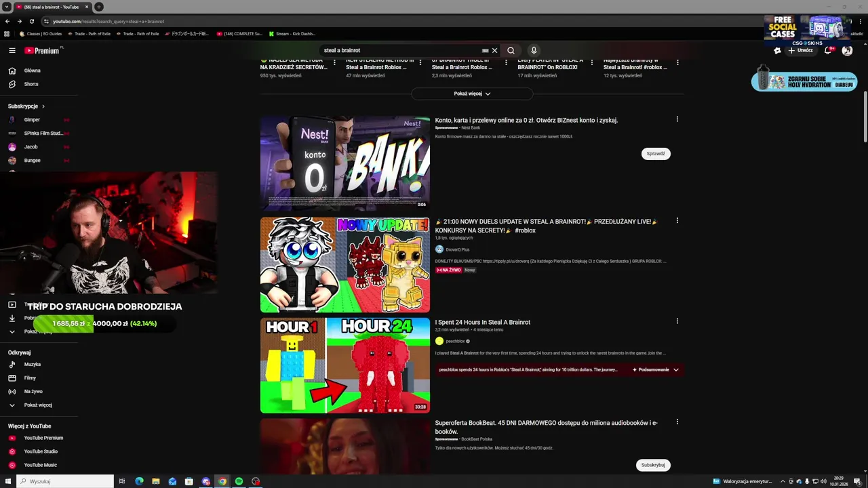Open the Holy Hydration Diabeuu banner
Image resolution: width=868 pixels, height=488 pixels.
tap(804, 80)
